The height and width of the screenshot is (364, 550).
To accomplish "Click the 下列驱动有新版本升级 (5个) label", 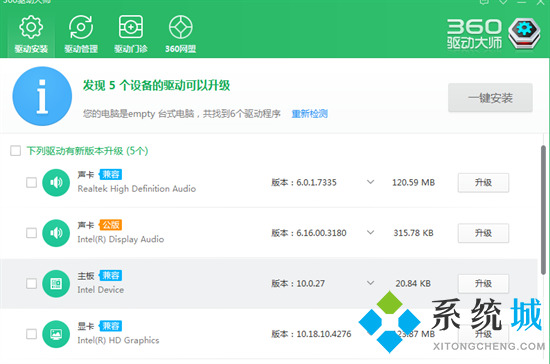I will pos(87,151).
